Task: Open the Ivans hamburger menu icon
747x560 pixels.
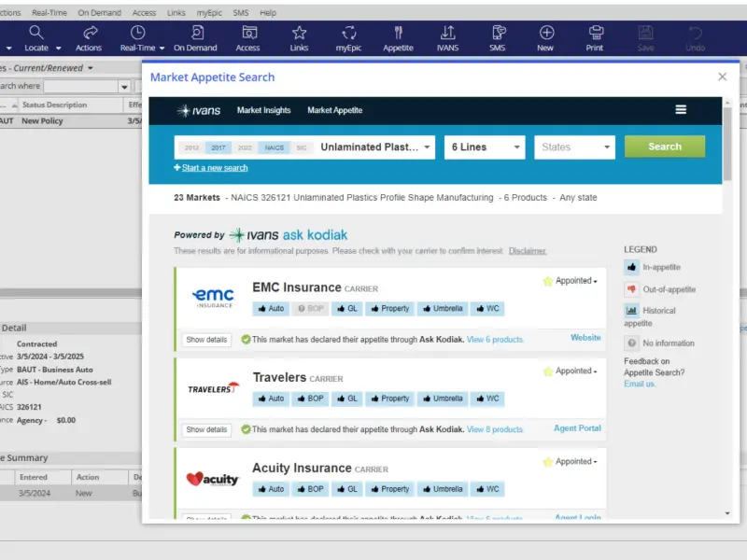Action: [x=681, y=109]
